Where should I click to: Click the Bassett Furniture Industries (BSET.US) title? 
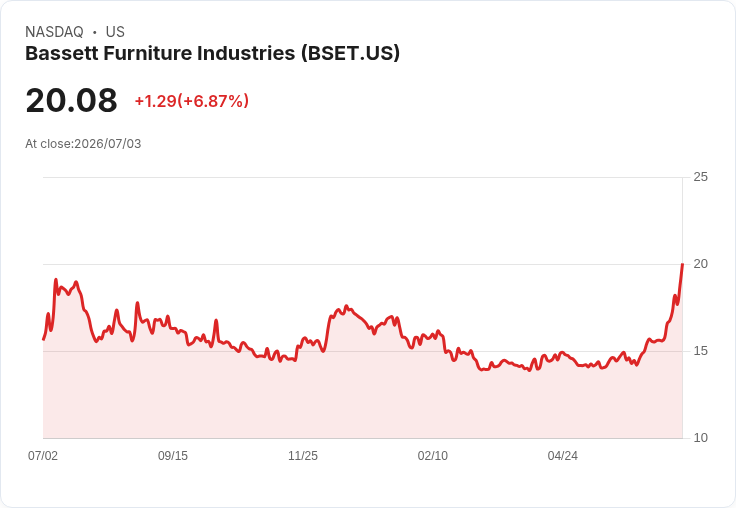pos(212,53)
